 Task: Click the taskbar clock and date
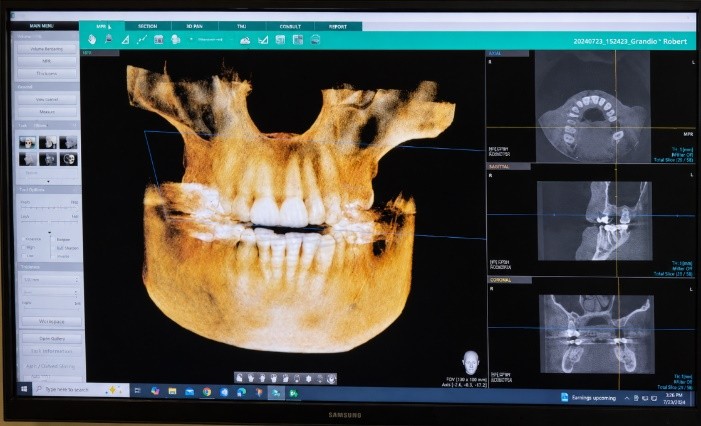tap(674, 398)
